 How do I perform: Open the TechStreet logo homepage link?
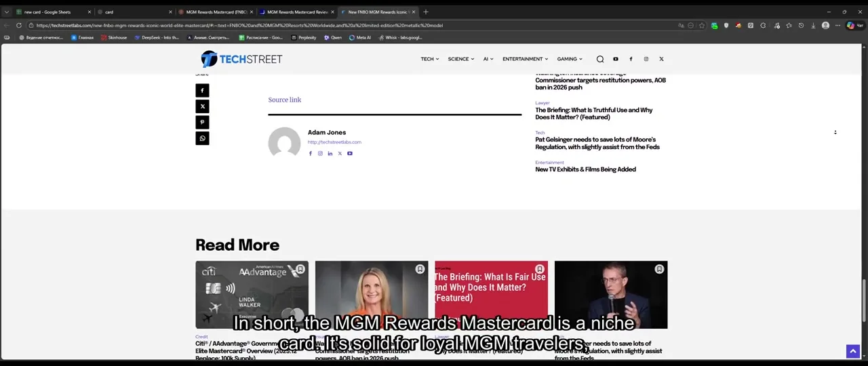[x=241, y=59]
